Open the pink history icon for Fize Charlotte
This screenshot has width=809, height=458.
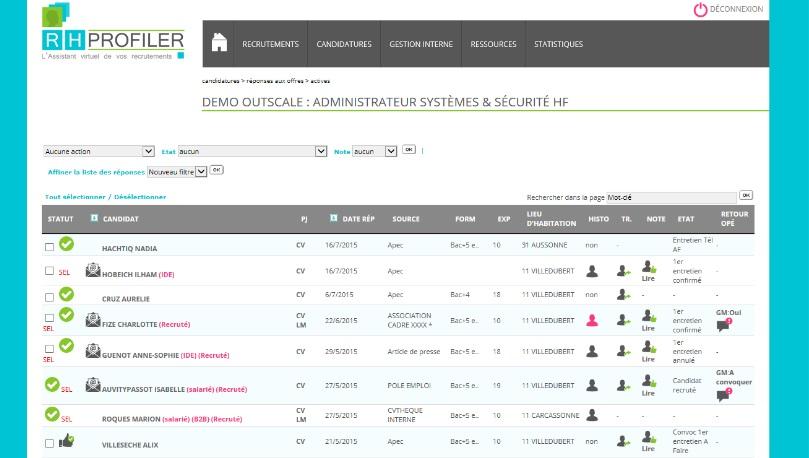click(x=592, y=320)
